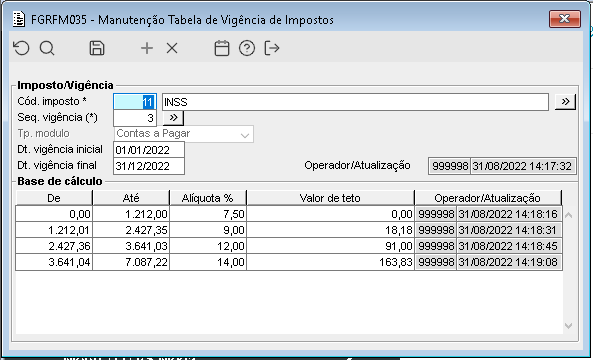Click the floppy disk save icon
The height and width of the screenshot is (360, 593).
(x=97, y=48)
